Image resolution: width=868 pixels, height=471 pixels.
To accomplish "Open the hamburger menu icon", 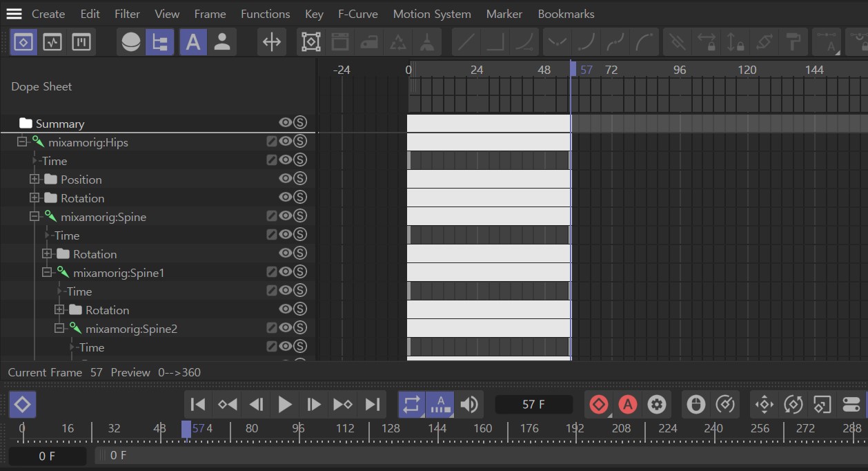I will [14, 14].
